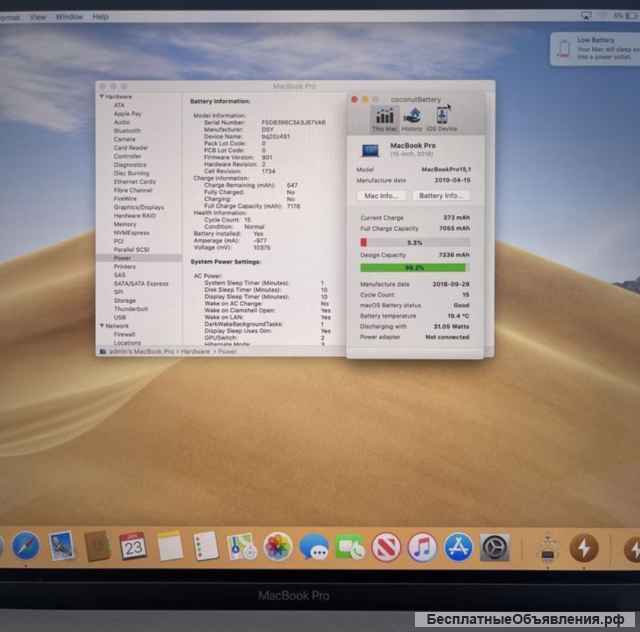Select Graphics/Displays in sidebar
640x632 pixels.
click(x=139, y=207)
